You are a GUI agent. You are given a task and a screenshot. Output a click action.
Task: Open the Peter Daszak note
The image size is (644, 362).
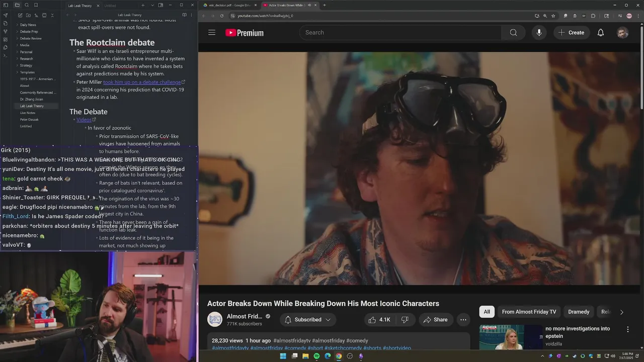(x=29, y=120)
